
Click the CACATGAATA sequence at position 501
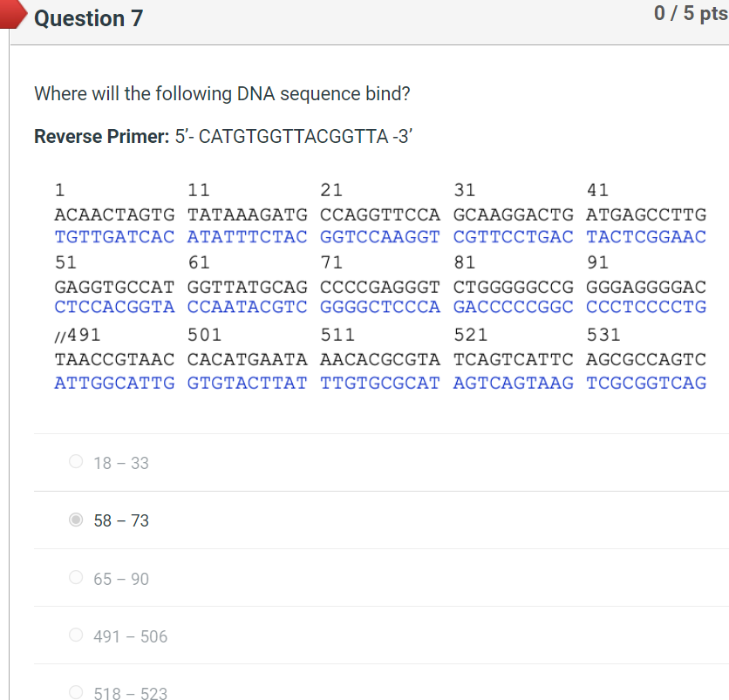pos(247,358)
